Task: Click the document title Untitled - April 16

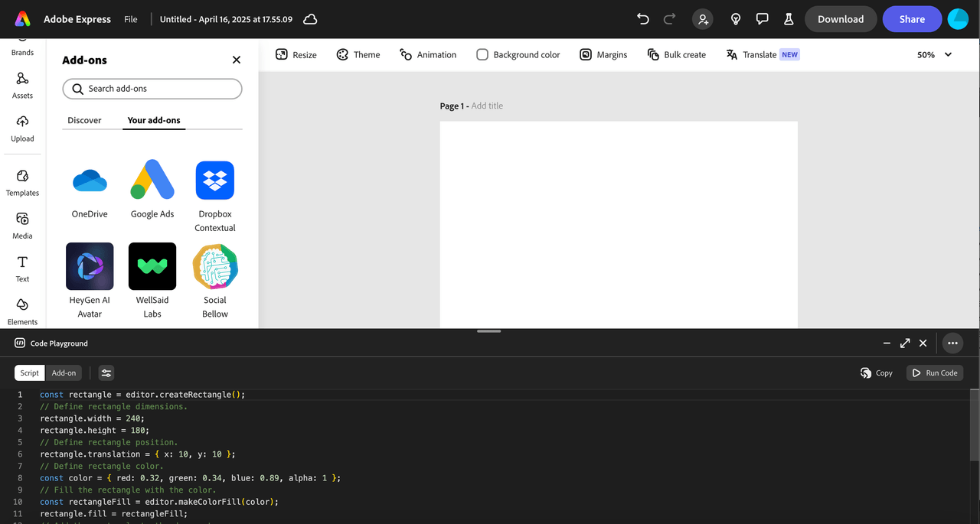Action: click(x=226, y=19)
